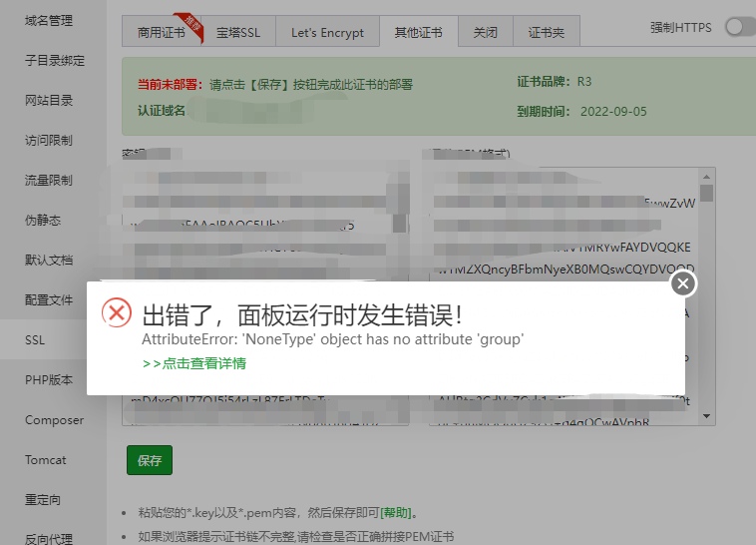Image resolution: width=756 pixels, height=545 pixels.
Task: Toggle the 强制HTTPS switch
Action: 740,27
